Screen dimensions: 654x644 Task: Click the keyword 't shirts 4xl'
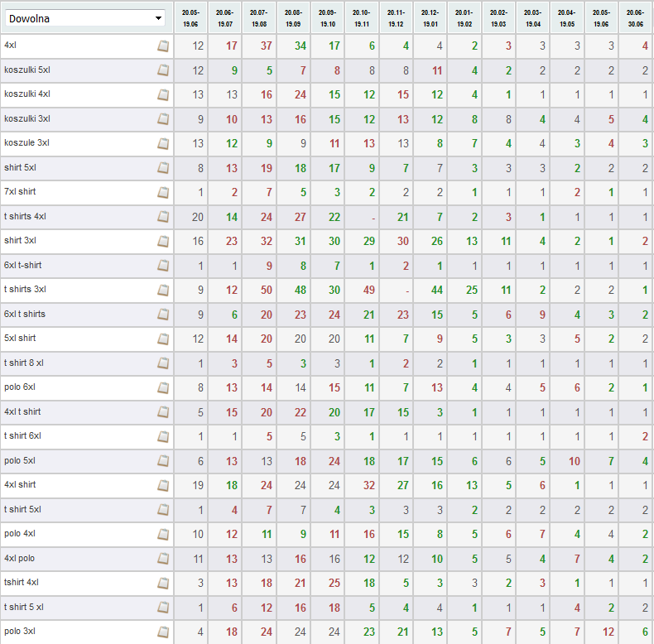click(25, 216)
